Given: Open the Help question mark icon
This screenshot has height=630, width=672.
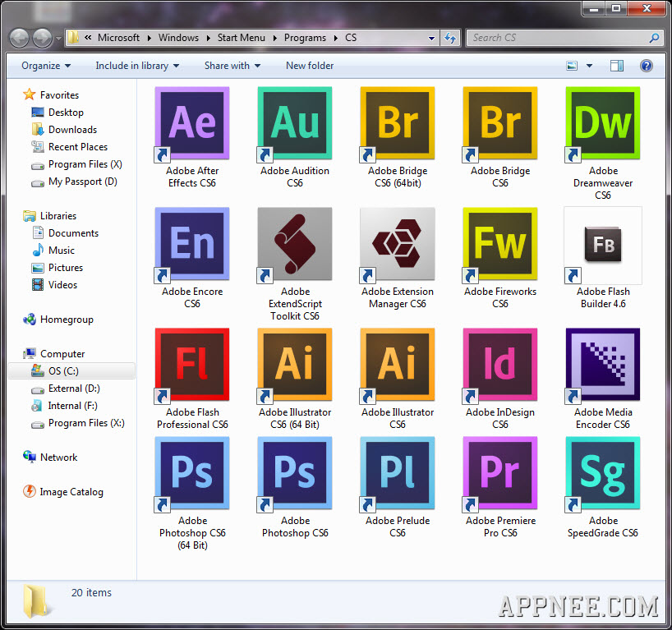Looking at the screenshot, I should (646, 66).
